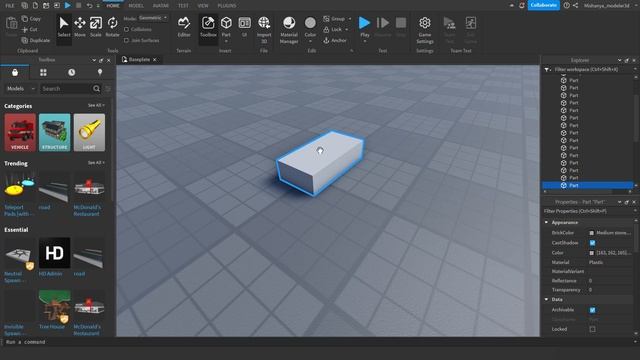Cut the selected part

[x=29, y=29]
